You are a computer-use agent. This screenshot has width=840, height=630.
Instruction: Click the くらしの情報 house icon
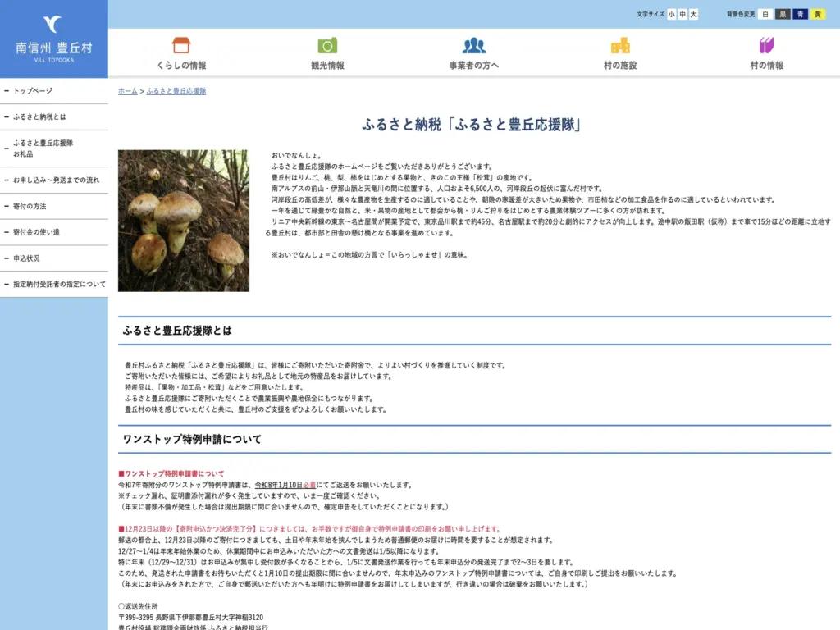[181, 45]
